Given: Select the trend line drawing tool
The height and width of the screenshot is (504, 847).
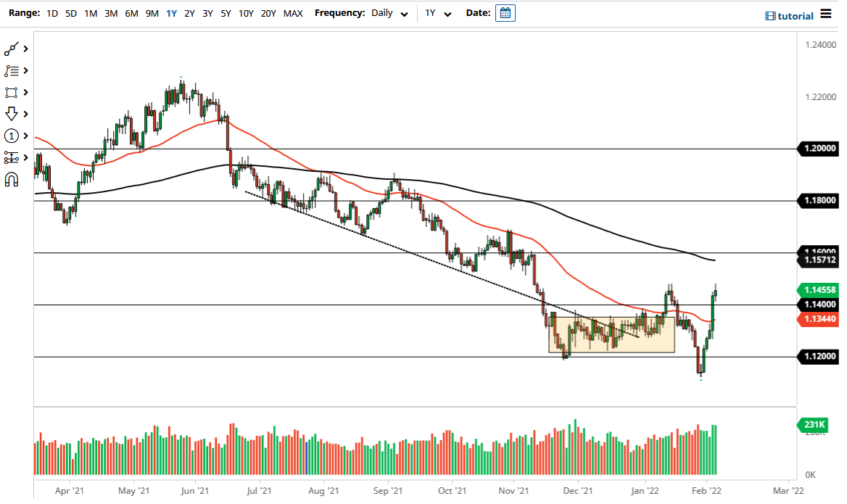Looking at the screenshot, I should click(12, 49).
